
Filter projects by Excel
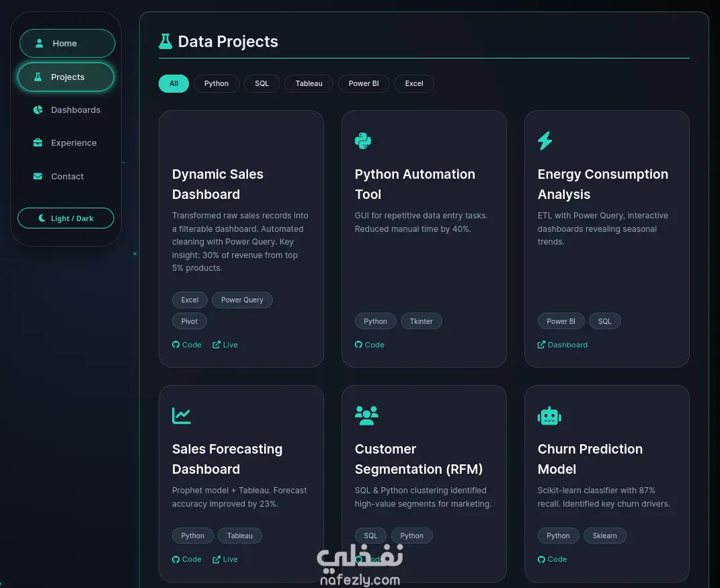413,83
